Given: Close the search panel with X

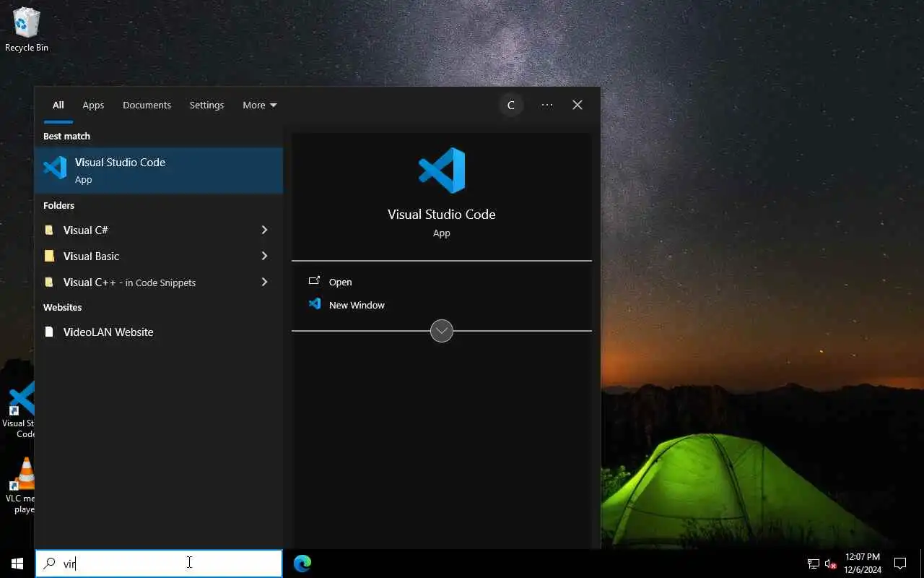Looking at the screenshot, I should pyautogui.click(x=577, y=105).
